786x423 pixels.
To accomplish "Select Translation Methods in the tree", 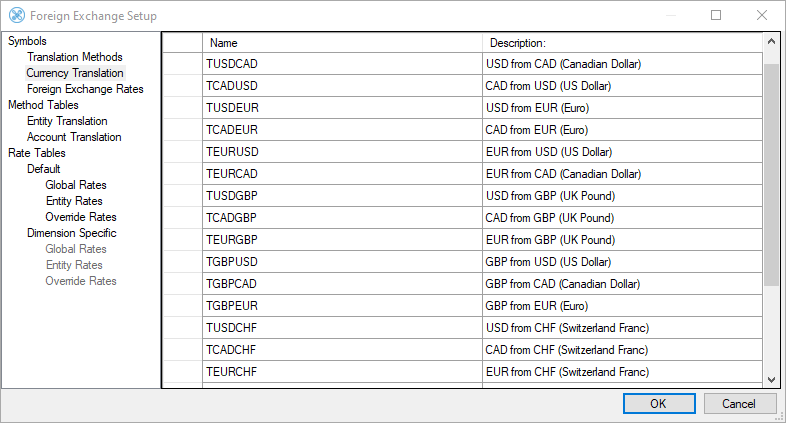I will pyautogui.click(x=74, y=57).
